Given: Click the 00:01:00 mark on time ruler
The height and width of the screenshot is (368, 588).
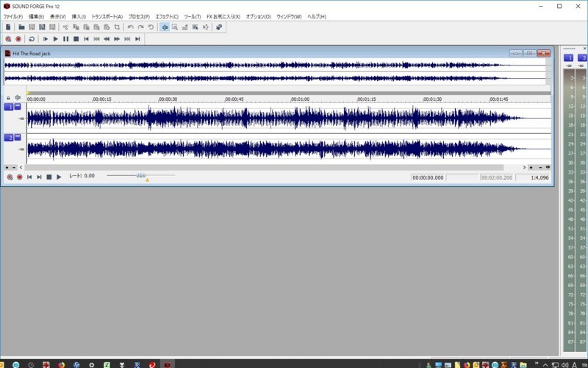Looking at the screenshot, I should click(300, 99).
